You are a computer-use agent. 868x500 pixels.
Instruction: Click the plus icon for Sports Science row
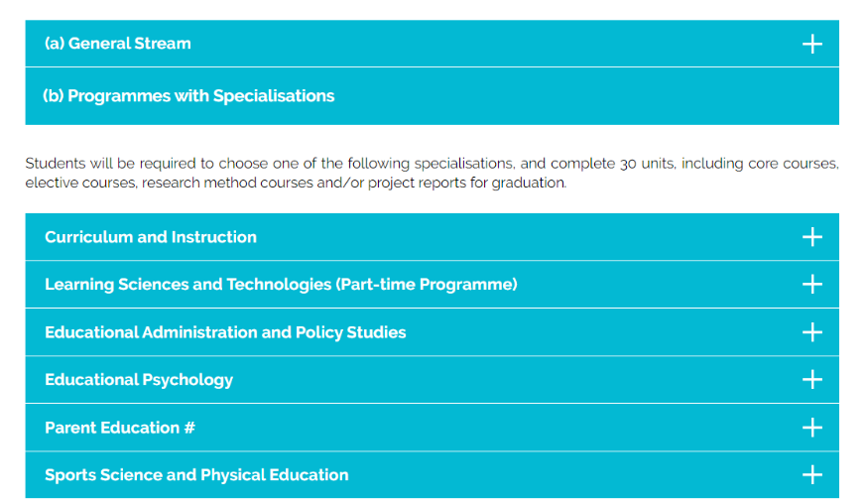click(x=811, y=475)
